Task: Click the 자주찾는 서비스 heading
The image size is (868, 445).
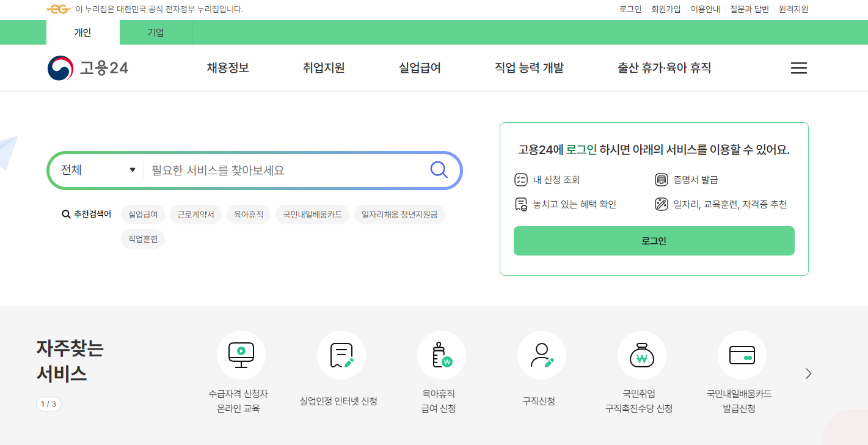Action: 70,361
